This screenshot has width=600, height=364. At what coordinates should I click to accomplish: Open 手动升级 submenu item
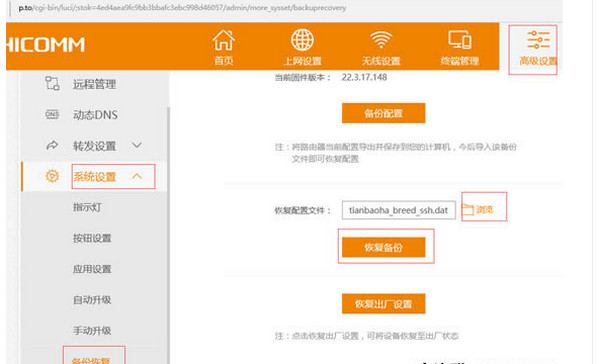click(92, 330)
